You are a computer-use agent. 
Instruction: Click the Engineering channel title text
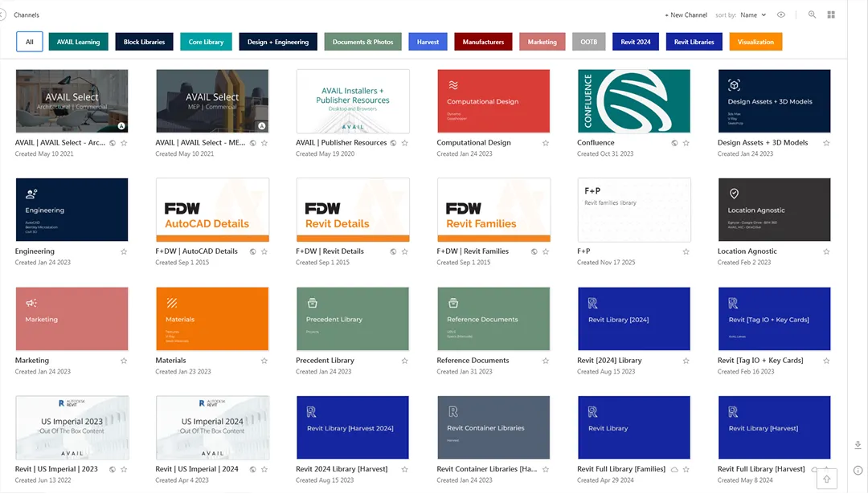point(35,251)
